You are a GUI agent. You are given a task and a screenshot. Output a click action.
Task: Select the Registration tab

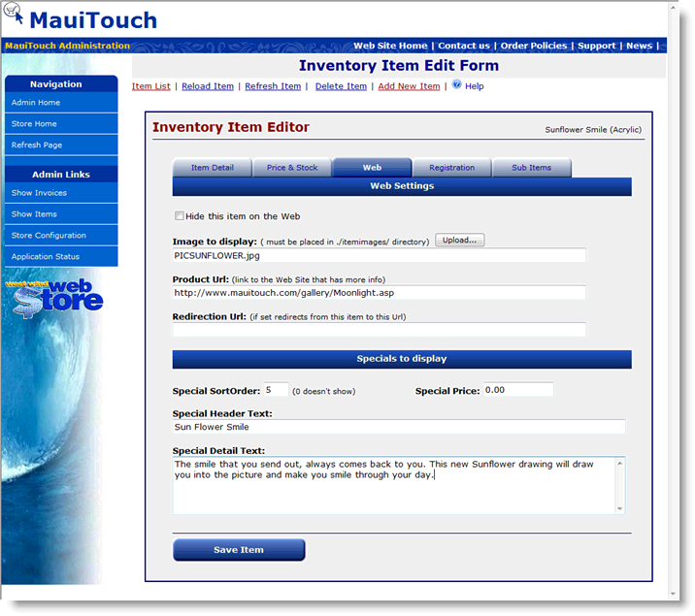pyautogui.click(x=451, y=168)
